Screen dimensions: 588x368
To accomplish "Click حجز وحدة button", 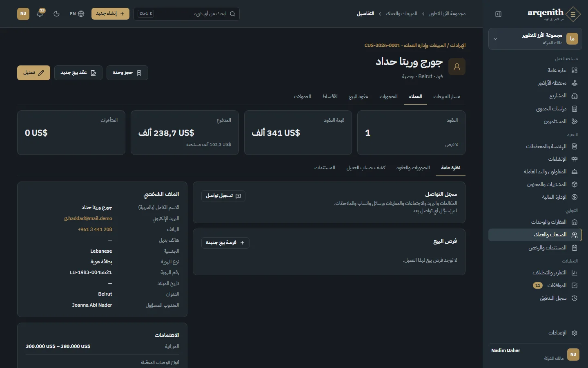I will (127, 73).
